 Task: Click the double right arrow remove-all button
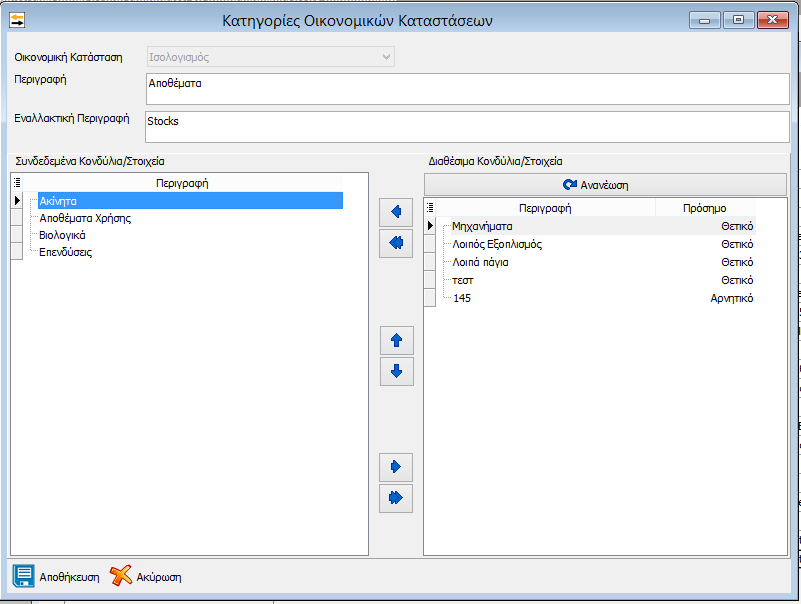(396, 498)
